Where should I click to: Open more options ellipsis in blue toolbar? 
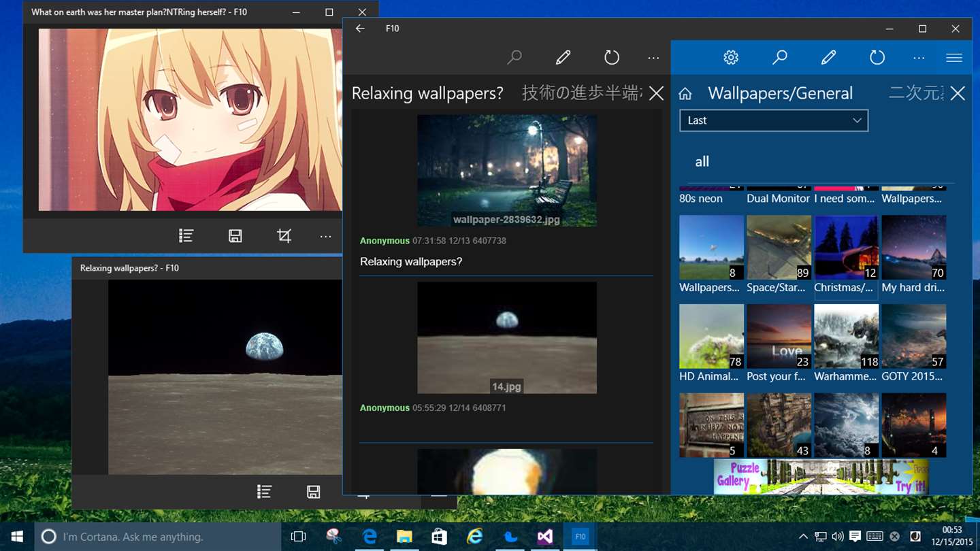coord(919,58)
